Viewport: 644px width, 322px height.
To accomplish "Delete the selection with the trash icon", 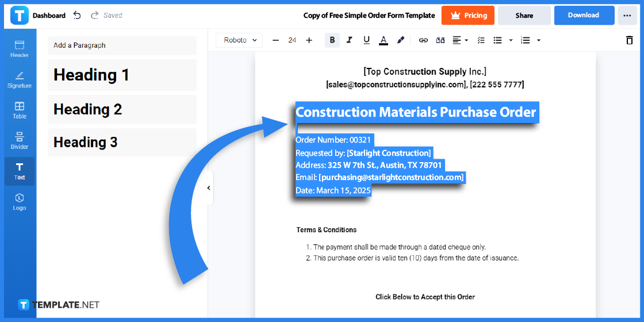I will [x=629, y=40].
